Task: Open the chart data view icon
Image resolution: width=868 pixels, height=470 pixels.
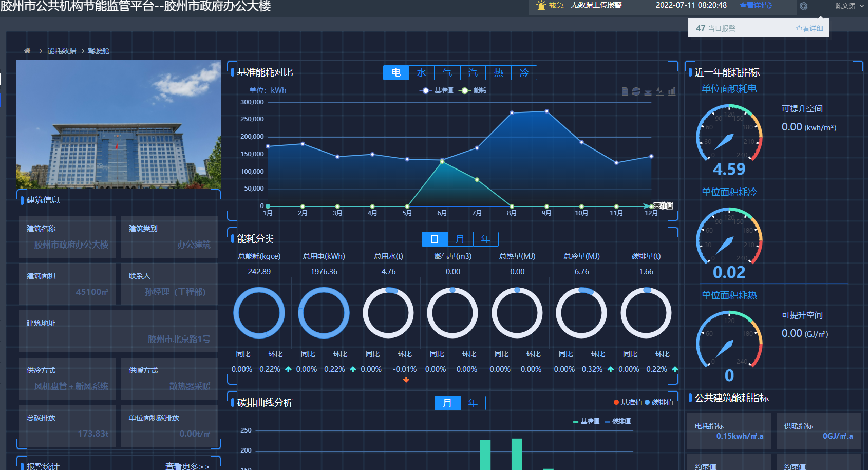Action: (x=625, y=91)
